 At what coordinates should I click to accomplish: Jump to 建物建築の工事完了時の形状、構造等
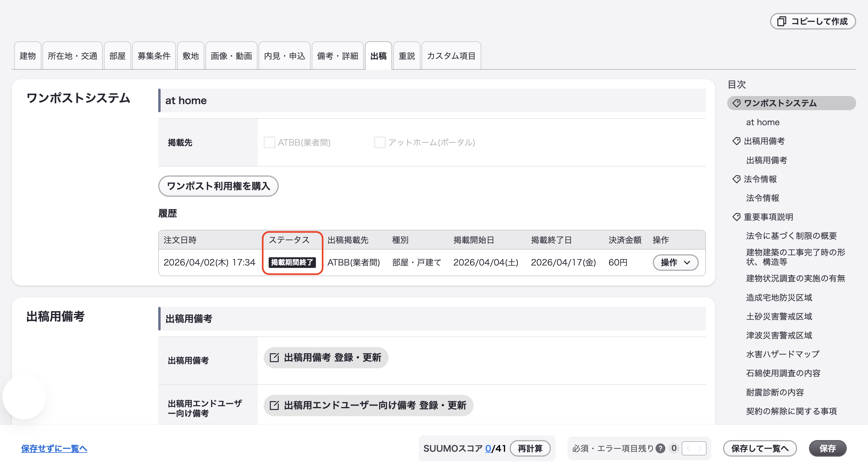point(796,257)
